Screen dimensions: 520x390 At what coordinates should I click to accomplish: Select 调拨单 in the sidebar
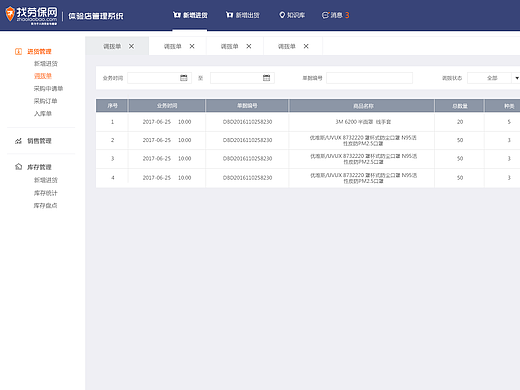(43, 76)
